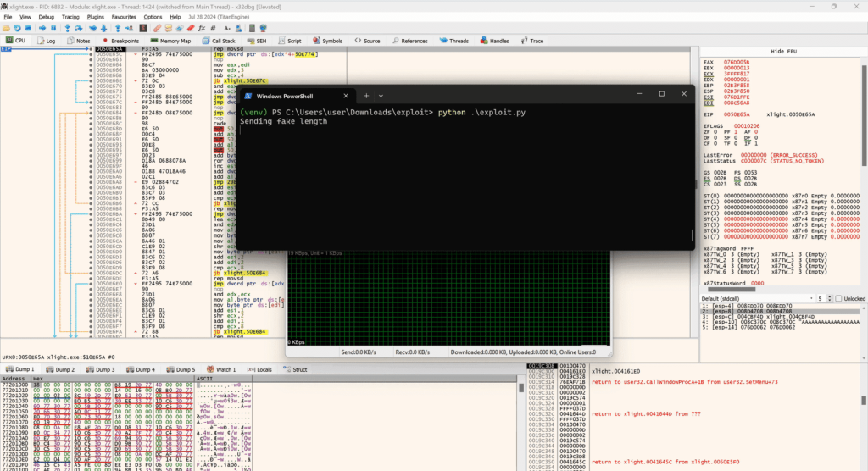Select the EAX register value in registers pane

737,62
